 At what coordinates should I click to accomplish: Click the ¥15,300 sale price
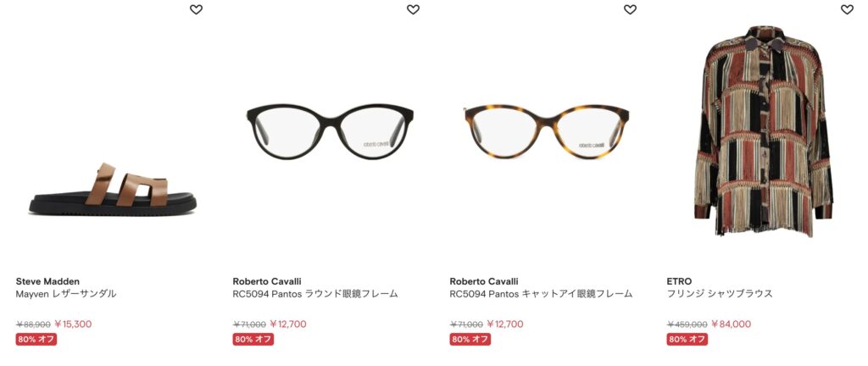[x=73, y=324]
